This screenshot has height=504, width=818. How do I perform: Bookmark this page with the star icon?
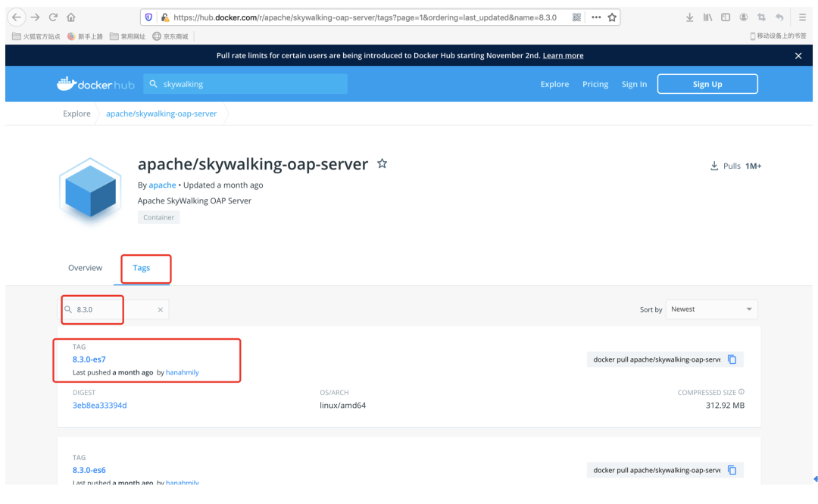[612, 17]
